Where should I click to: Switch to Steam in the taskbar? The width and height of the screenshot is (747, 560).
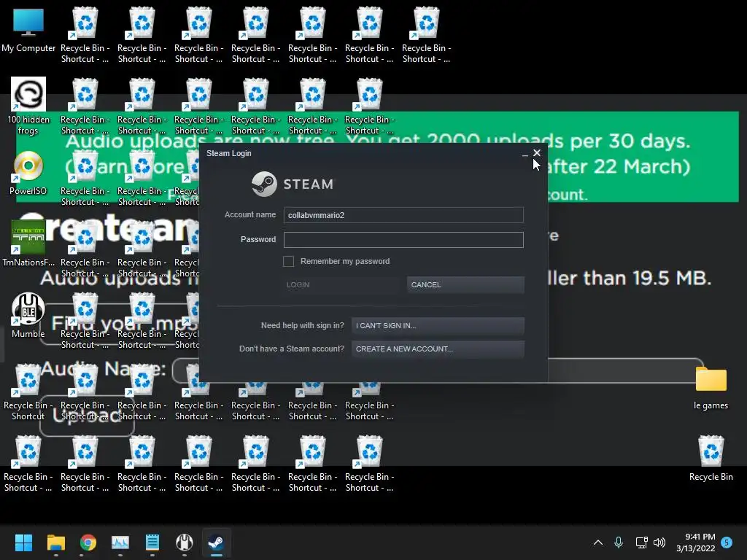pos(216,542)
